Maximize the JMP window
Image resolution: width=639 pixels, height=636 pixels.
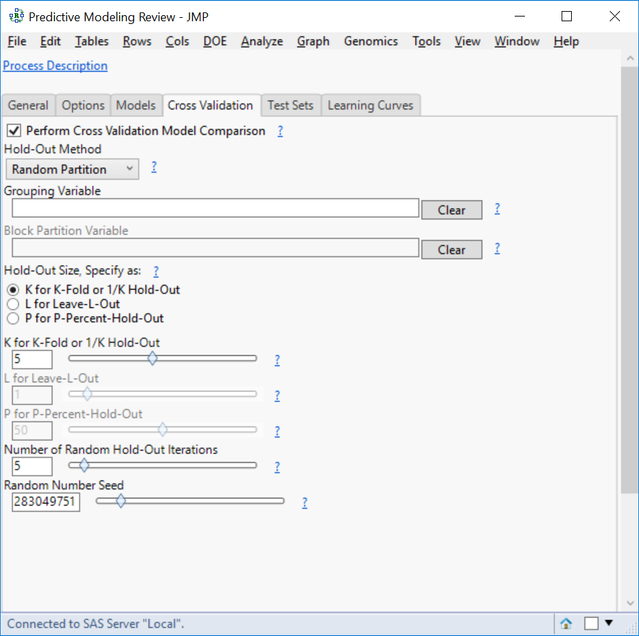tap(566, 16)
